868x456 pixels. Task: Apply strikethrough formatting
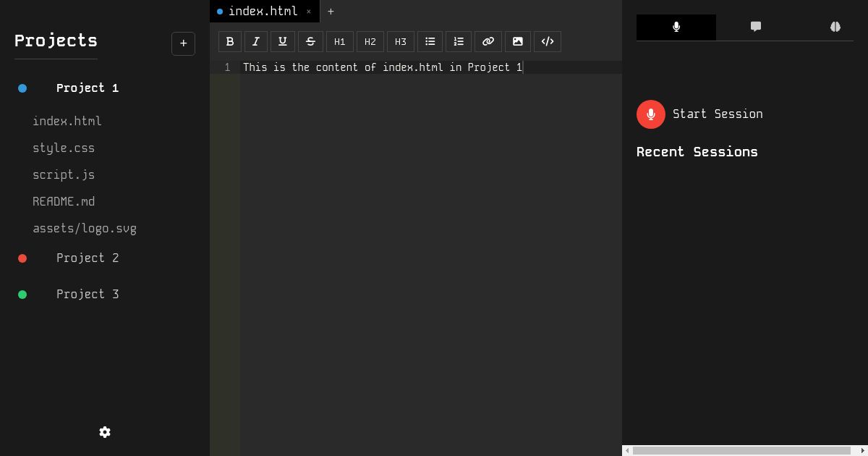[310, 41]
